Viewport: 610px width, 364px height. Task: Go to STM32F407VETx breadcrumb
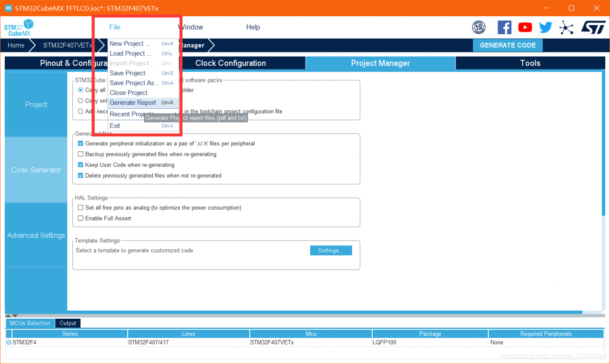coord(67,45)
